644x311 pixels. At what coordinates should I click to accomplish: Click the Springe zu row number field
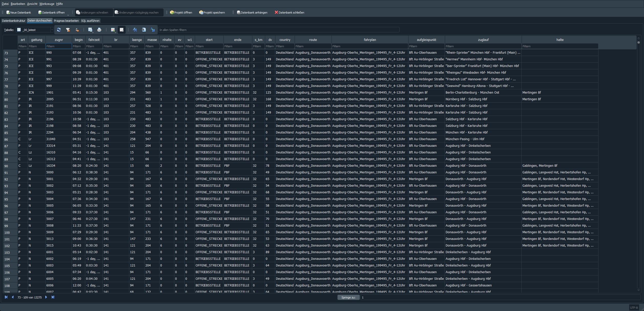[500, 297]
